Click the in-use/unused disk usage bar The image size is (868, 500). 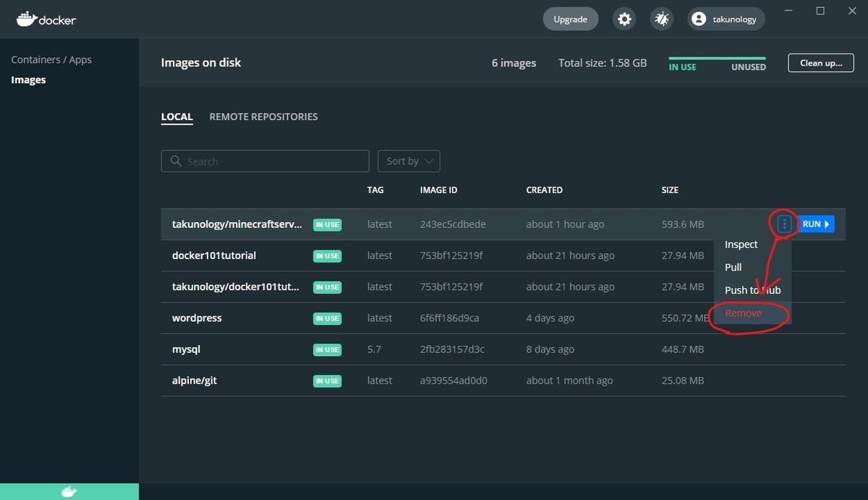pos(717,58)
